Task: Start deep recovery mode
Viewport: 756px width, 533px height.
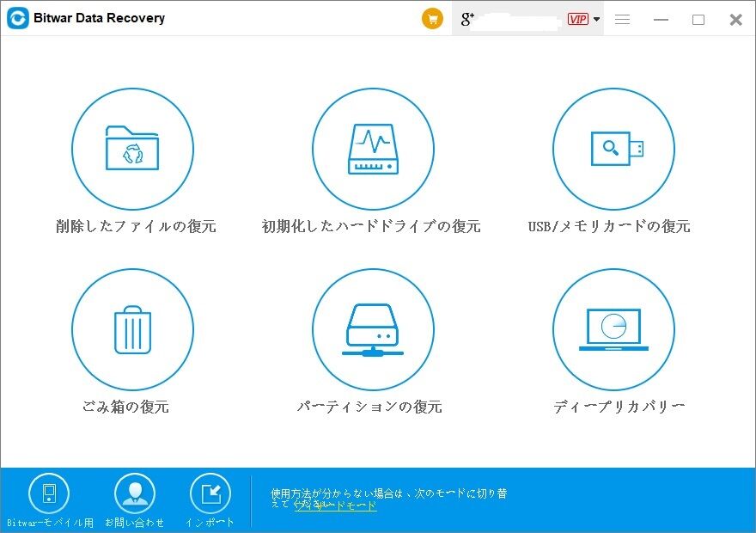Action: tap(613, 329)
